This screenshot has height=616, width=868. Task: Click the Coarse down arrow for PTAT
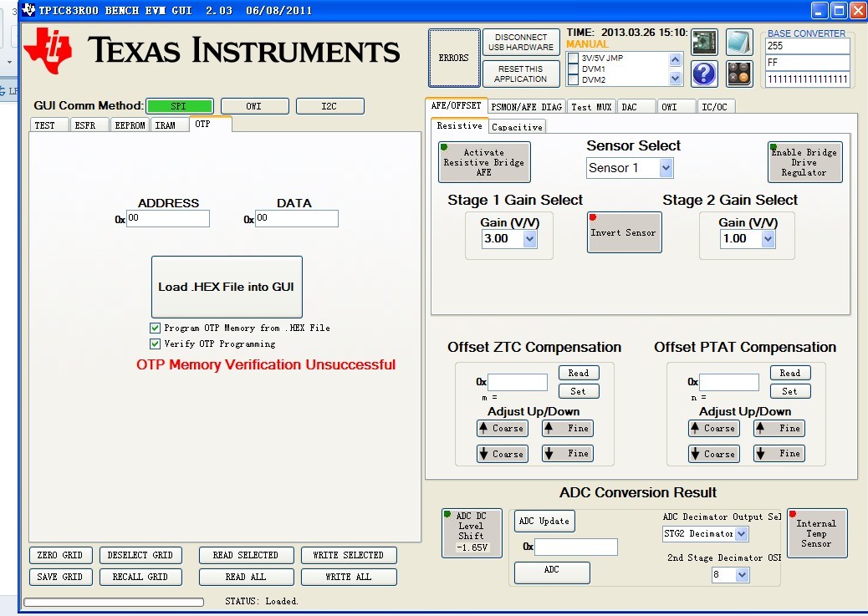(x=714, y=453)
